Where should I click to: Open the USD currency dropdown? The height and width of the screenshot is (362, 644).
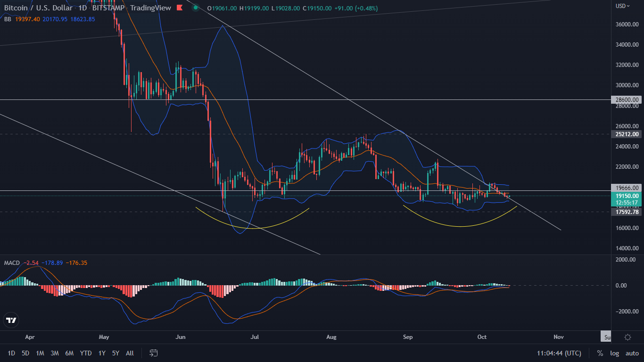click(623, 6)
